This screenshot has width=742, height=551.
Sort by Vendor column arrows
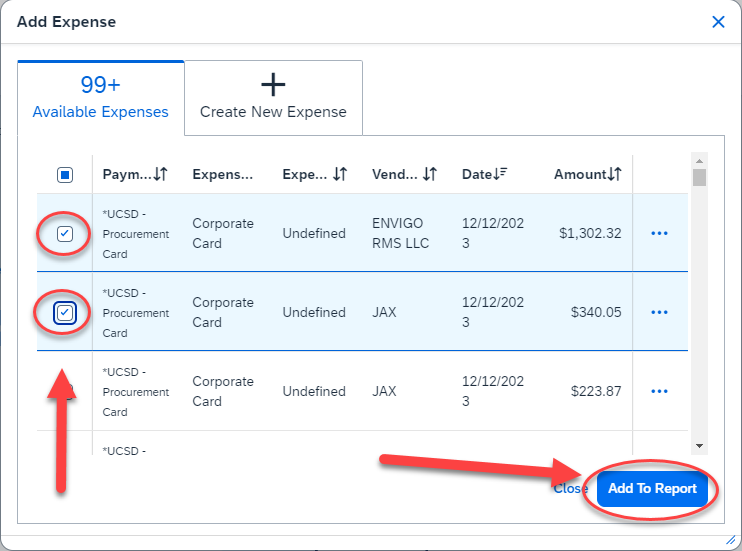[429, 174]
